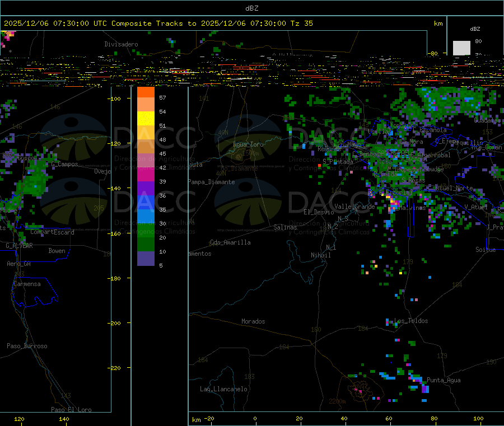
Task: Select the Laq_Llancanelo label
Action: pos(223,390)
